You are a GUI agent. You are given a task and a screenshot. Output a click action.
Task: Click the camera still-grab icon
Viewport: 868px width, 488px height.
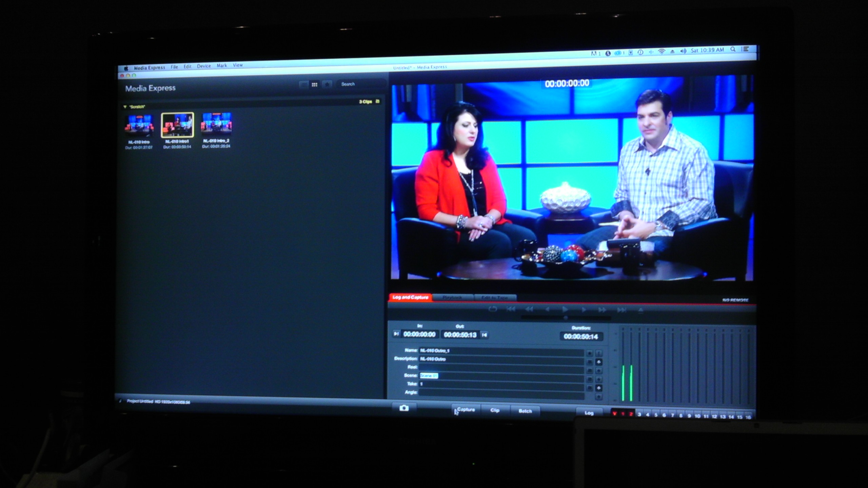point(404,408)
